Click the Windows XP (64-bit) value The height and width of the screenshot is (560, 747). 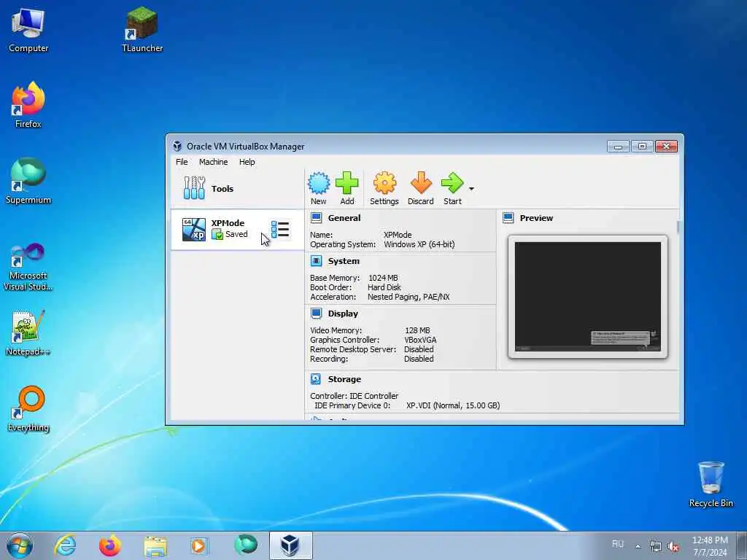coord(419,244)
